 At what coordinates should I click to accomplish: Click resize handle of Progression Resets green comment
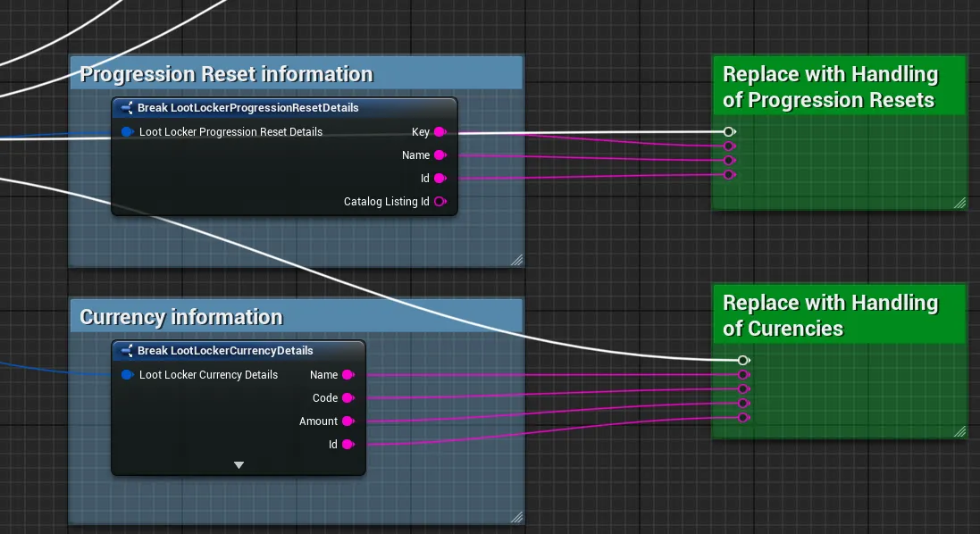(960, 203)
